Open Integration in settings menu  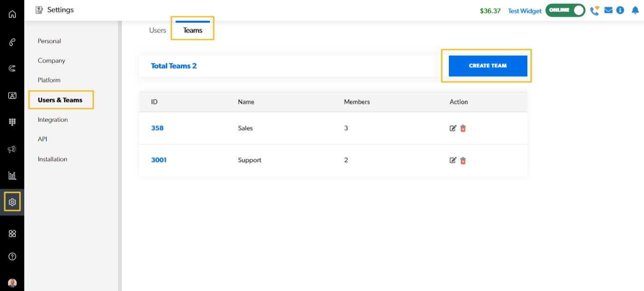pyautogui.click(x=53, y=120)
